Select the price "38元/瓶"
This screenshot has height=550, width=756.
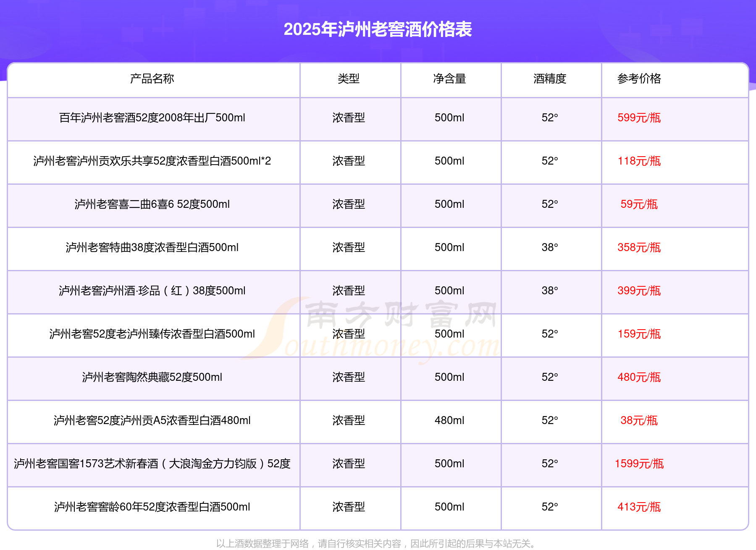[639, 420]
